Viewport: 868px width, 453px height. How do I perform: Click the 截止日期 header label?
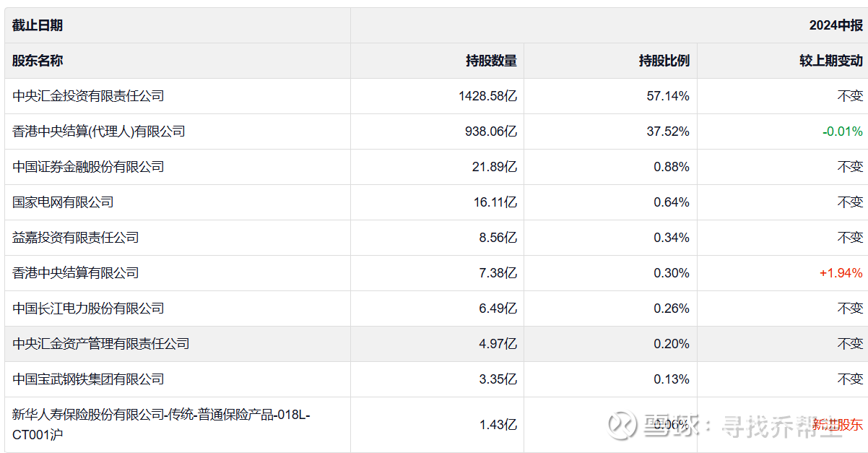[38, 25]
